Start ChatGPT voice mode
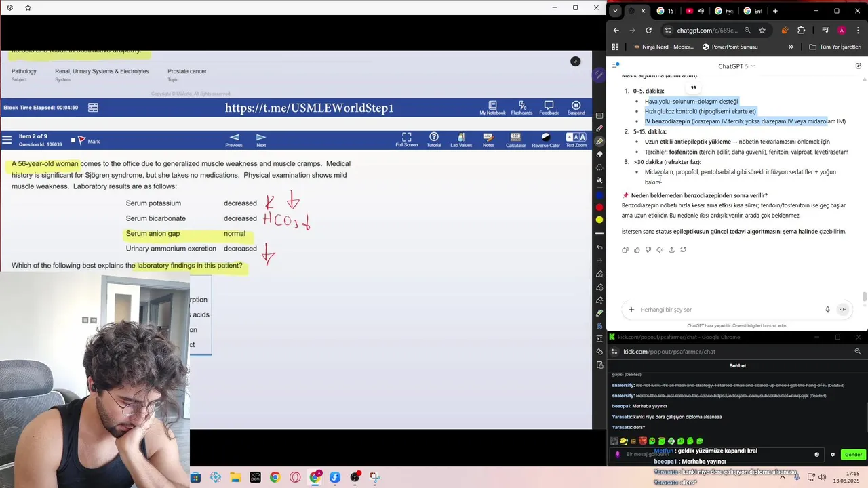This screenshot has height=488, width=868. point(843,310)
